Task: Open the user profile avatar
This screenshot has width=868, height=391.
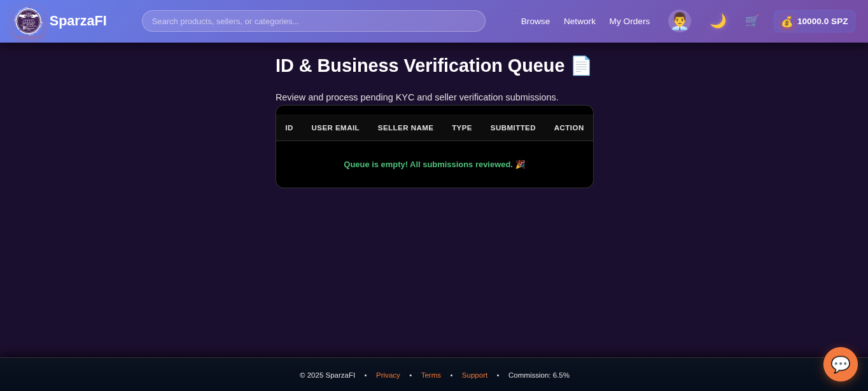Action: 679,21
